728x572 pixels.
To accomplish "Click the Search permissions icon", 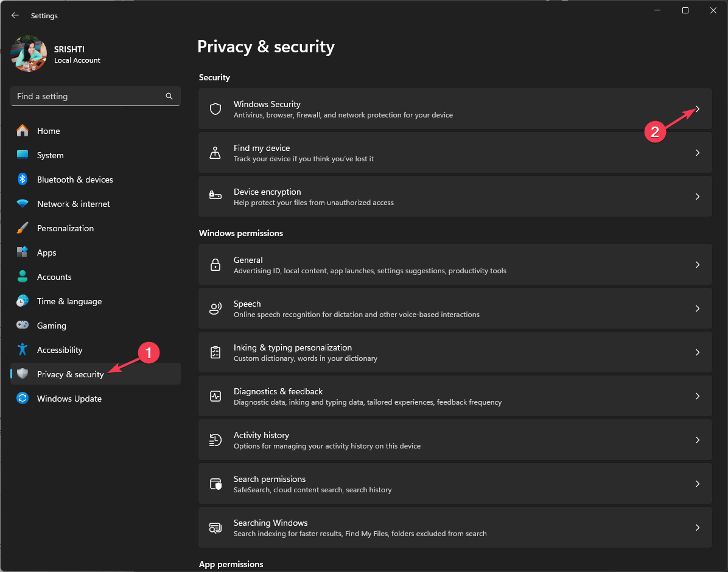I will (x=215, y=484).
